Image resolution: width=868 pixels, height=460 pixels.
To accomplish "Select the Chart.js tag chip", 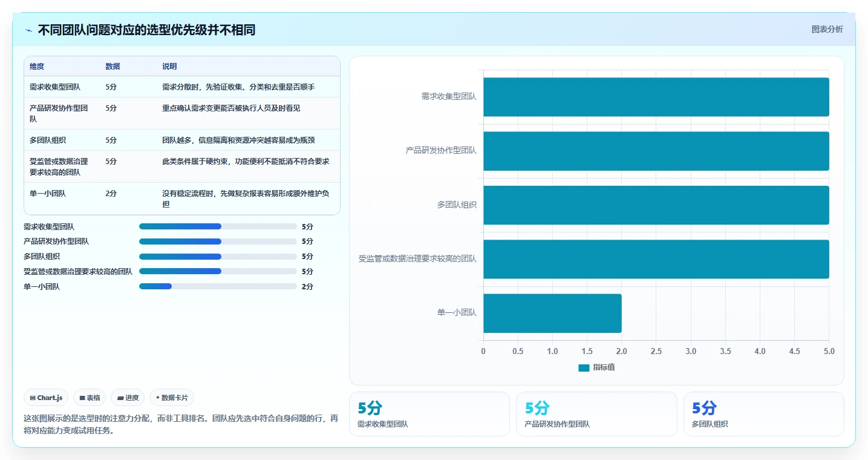I will 46,398.
